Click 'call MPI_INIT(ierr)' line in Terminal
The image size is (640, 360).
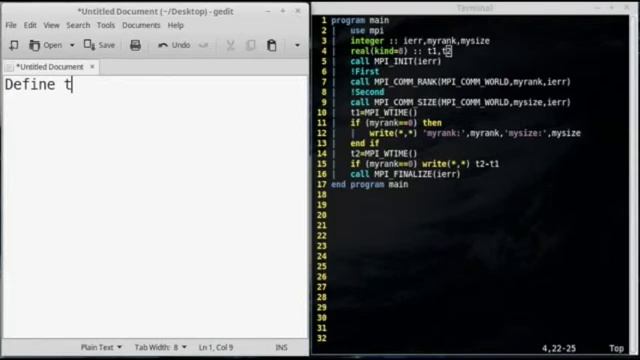396,61
